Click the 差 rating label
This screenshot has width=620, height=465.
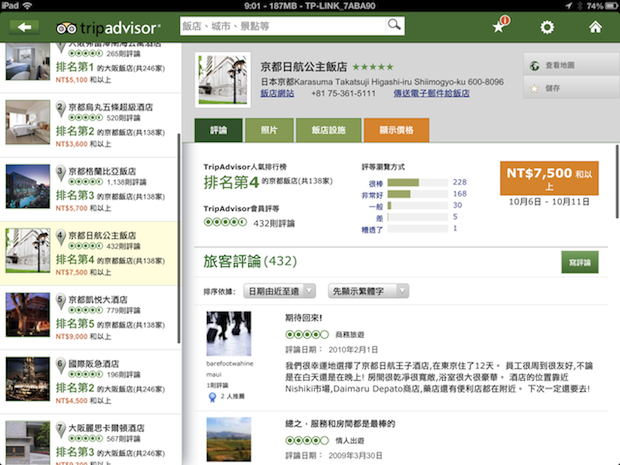380,217
